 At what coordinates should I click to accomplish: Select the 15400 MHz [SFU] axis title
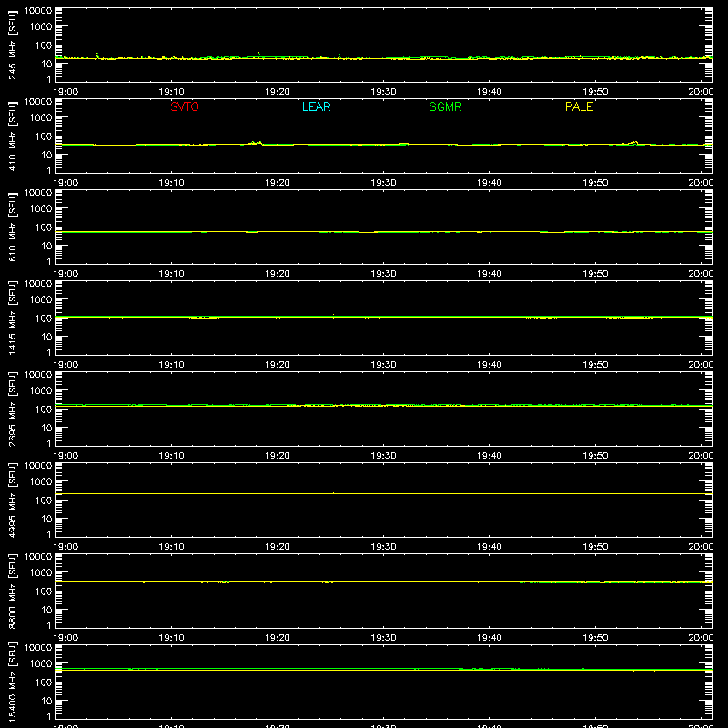12,682
